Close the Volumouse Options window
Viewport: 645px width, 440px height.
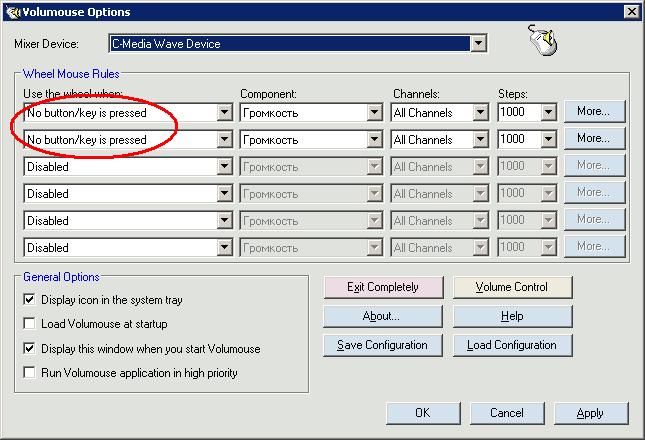(x=631, y=12)
